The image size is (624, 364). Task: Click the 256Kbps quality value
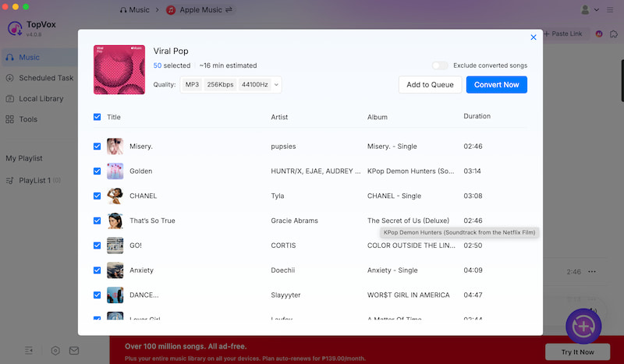pyautogui.click(x=220, y=85)
